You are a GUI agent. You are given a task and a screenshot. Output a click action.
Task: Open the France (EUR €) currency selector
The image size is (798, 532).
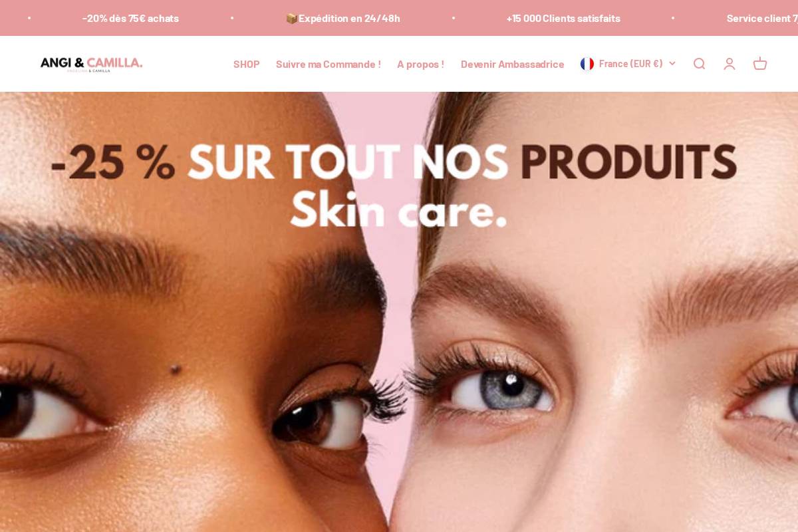(x=628, y=64)
